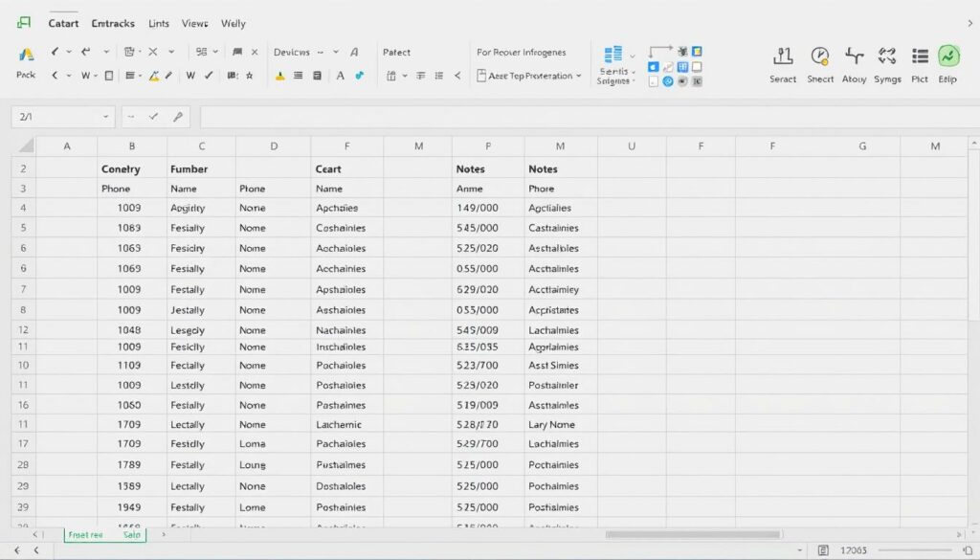Viewport: 980px width, 560px height.
Task: Select the Fmet ree sheet tab
Action: coord(85,535)
